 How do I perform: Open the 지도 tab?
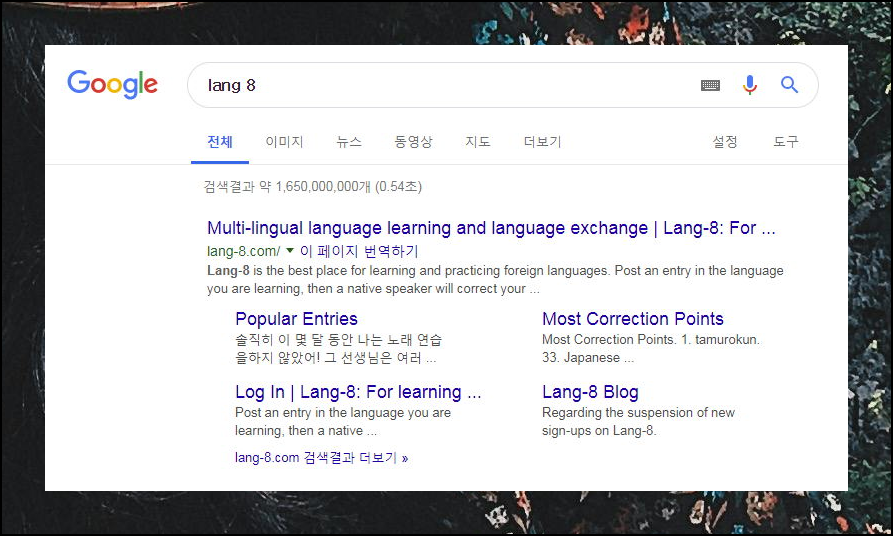(477, 142)
